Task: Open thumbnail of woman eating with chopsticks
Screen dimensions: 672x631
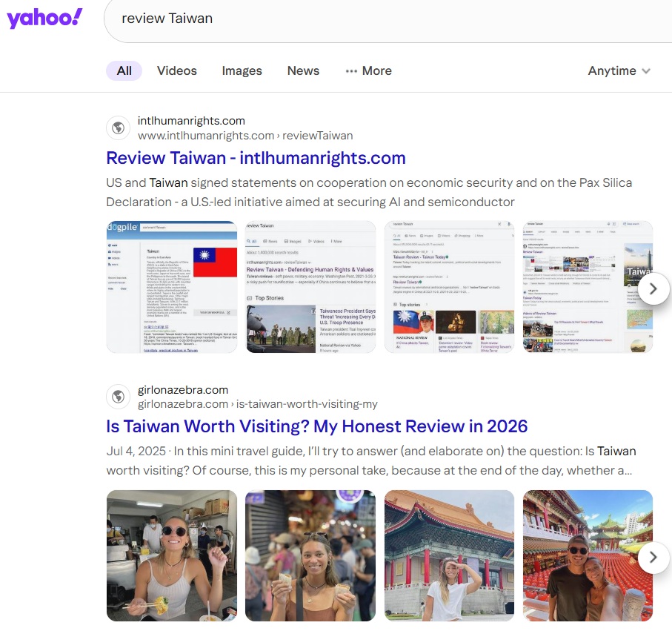Action: (172, 555)
